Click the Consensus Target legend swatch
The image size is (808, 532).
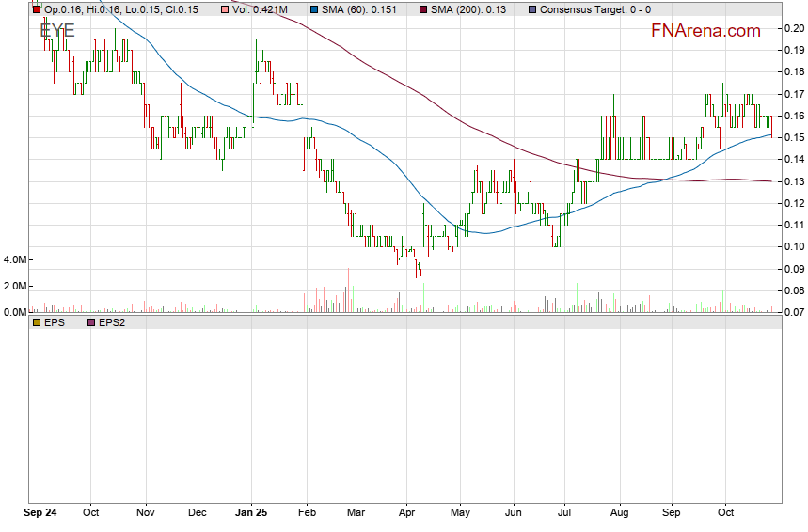point(533,9)
